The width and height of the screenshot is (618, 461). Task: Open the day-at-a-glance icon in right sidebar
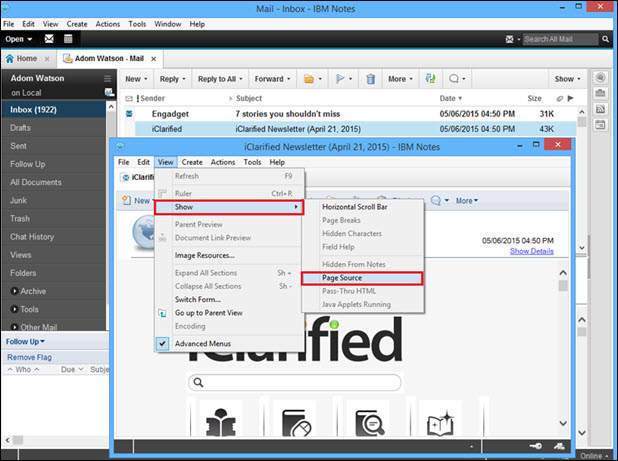[x=600, y=125]
